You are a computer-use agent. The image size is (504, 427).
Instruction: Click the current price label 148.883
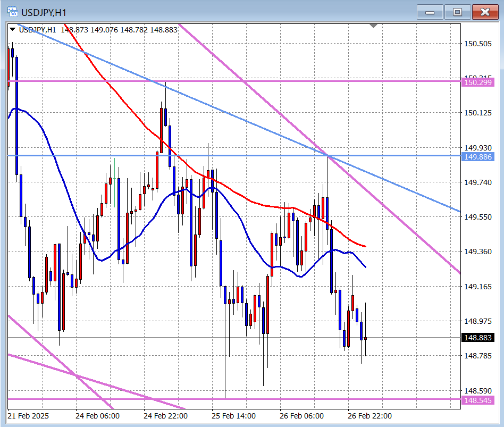tap(478, 338)
